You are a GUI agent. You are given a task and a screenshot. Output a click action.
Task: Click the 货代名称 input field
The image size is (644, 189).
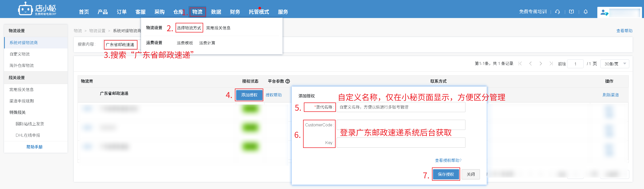tap(401, 107)
